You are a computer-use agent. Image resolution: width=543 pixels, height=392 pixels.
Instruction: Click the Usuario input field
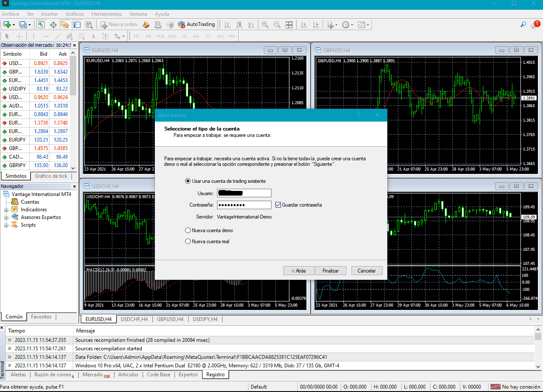pyautogui.click(x=244, y=193)
